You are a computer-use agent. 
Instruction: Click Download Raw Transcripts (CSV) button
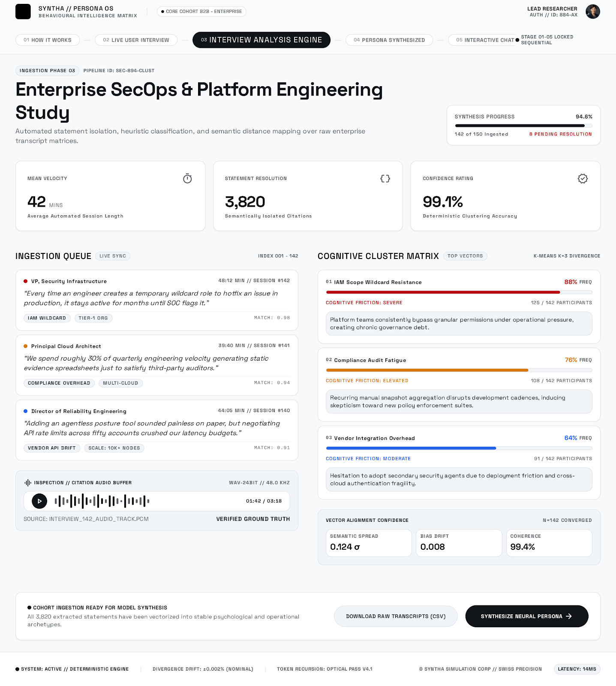coord(396,616)
